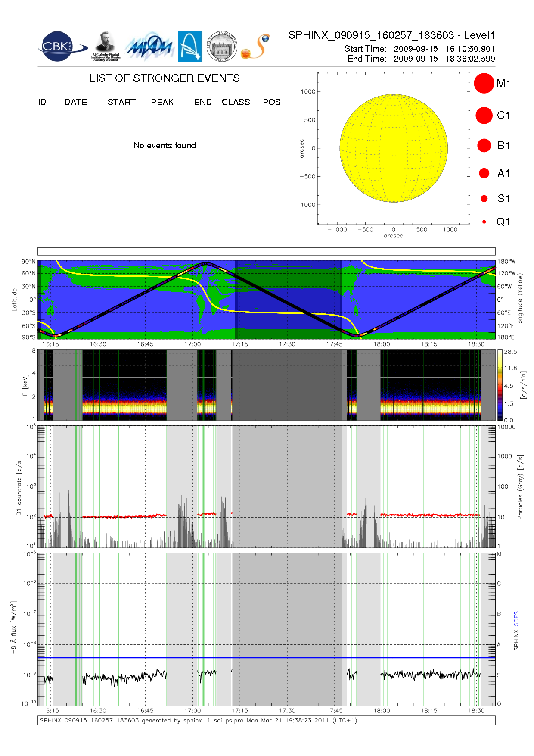
Task: Click the START column header
Action: tap(121, 102)
